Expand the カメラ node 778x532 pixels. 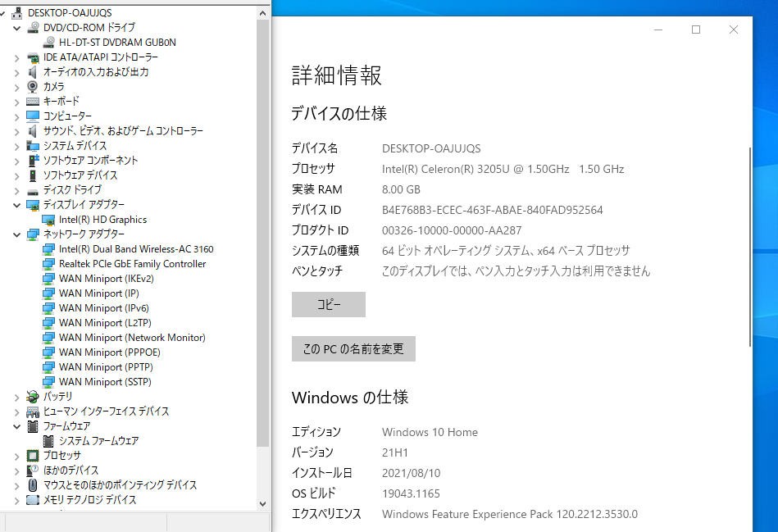click(x=17, y=88)
